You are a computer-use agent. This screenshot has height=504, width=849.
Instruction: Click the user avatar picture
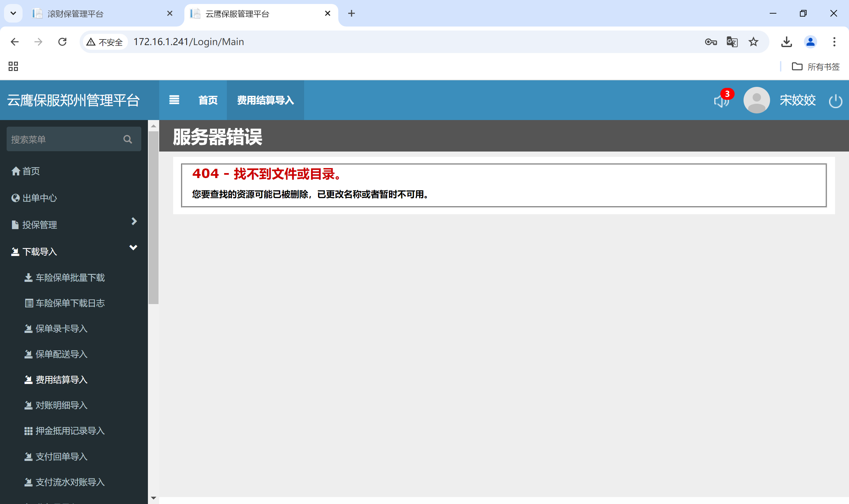pyautogui.click(x=756, y=100)
